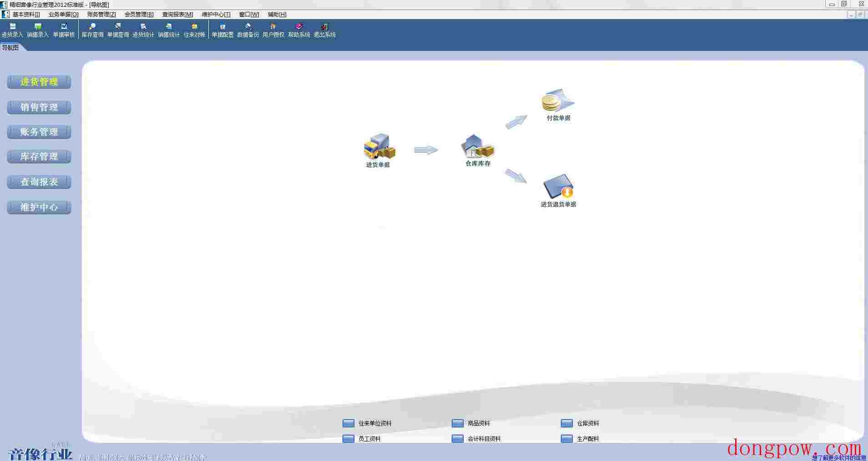Image resolution: width=868 pixels, height=461 pixels.
Task: Open 业务单据 menu
Action: coord(64,15)
